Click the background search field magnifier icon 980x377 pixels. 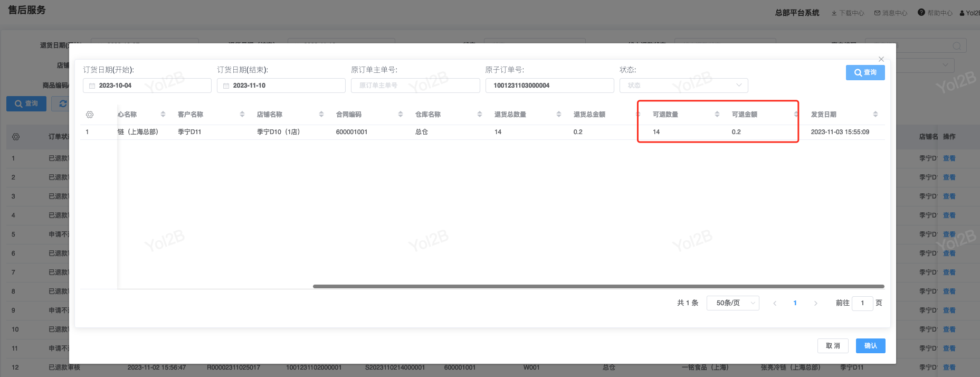[x=956, y=46]
